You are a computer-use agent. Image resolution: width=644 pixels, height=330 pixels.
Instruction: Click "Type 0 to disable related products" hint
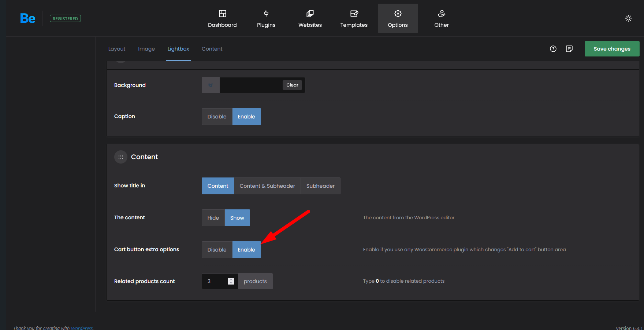(404, 281)
